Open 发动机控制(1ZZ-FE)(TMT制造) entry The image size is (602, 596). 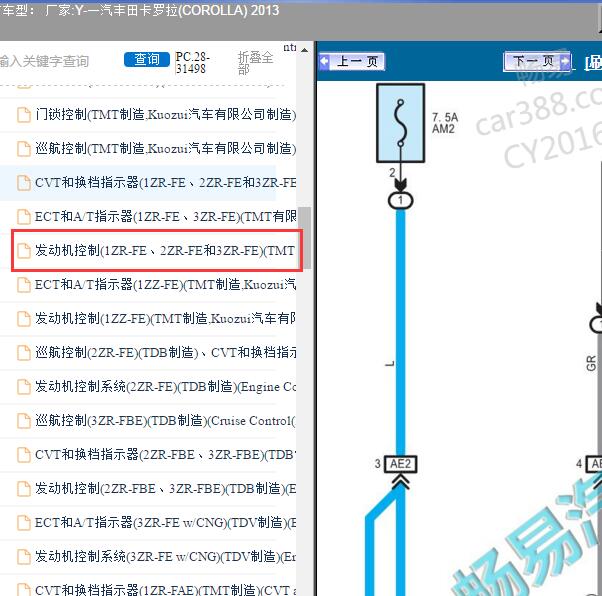(165, 318)
